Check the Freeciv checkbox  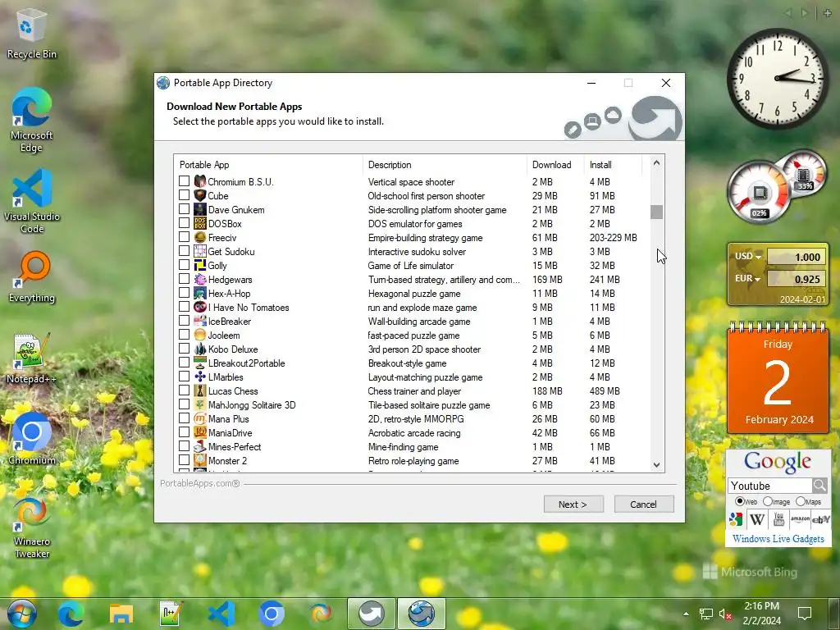(184, 237)
